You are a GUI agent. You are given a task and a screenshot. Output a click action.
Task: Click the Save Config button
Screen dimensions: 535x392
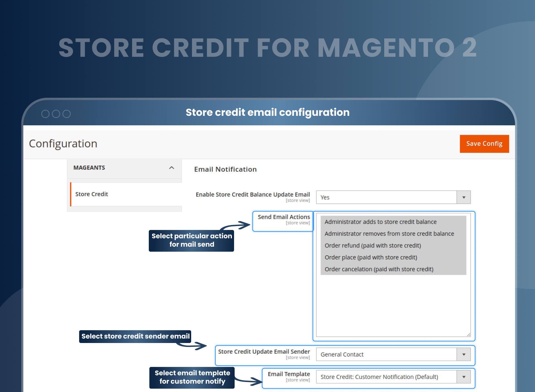484,144
